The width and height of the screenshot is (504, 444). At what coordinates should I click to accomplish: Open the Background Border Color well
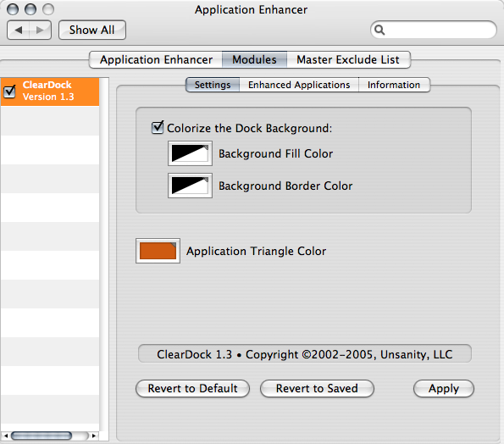pyautogui.click(x=190, y=186)
